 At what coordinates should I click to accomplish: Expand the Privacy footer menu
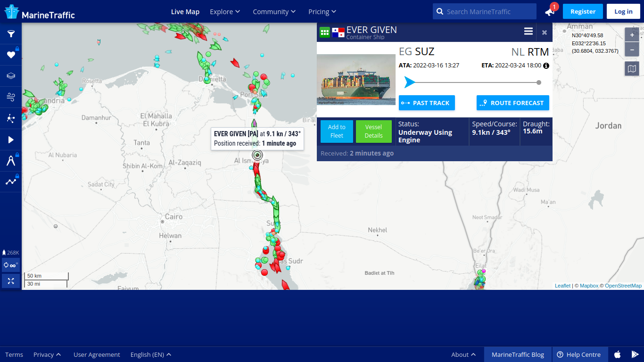pos(47,354)
